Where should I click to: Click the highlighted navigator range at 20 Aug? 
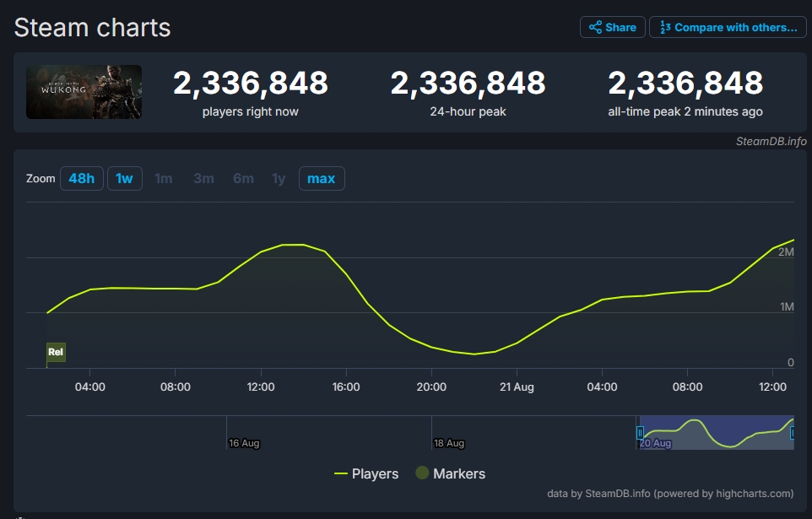pos(717,432)
